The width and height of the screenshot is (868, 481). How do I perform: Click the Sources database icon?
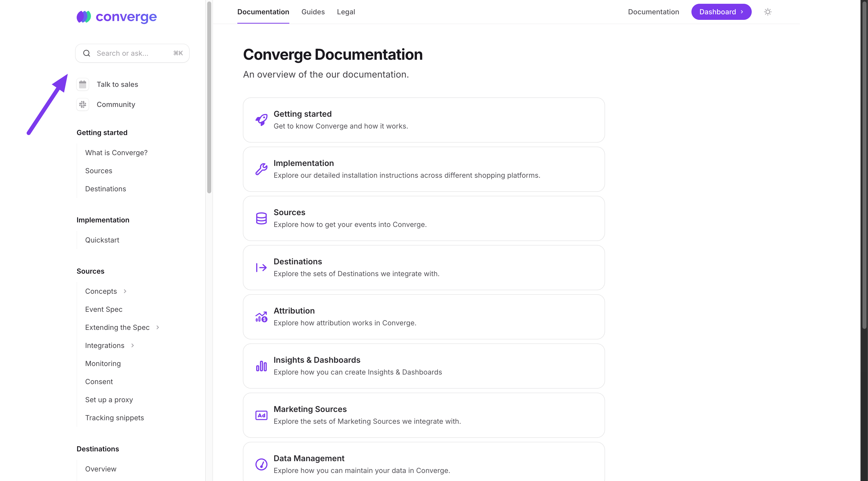click(x=261, y=218)
